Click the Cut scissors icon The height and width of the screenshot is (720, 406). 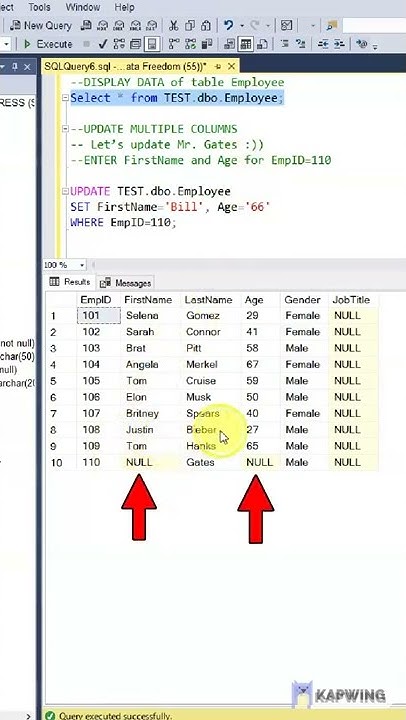(174, 25)
